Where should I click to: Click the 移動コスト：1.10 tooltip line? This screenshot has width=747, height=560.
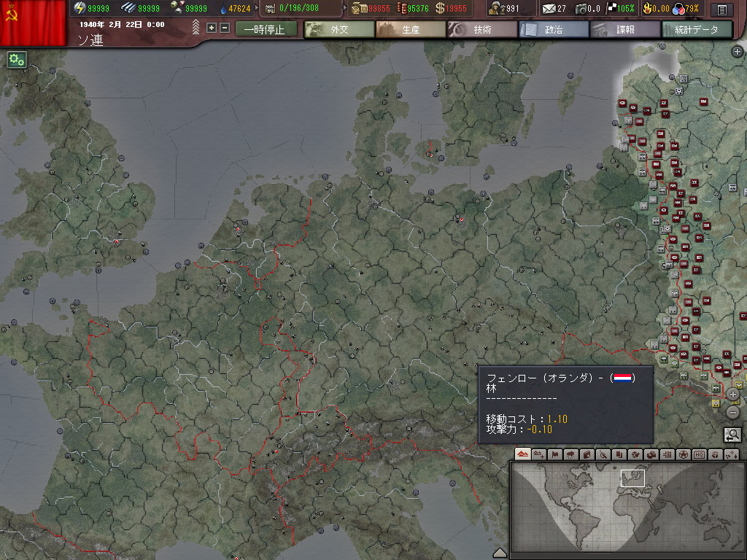[527, 419]
